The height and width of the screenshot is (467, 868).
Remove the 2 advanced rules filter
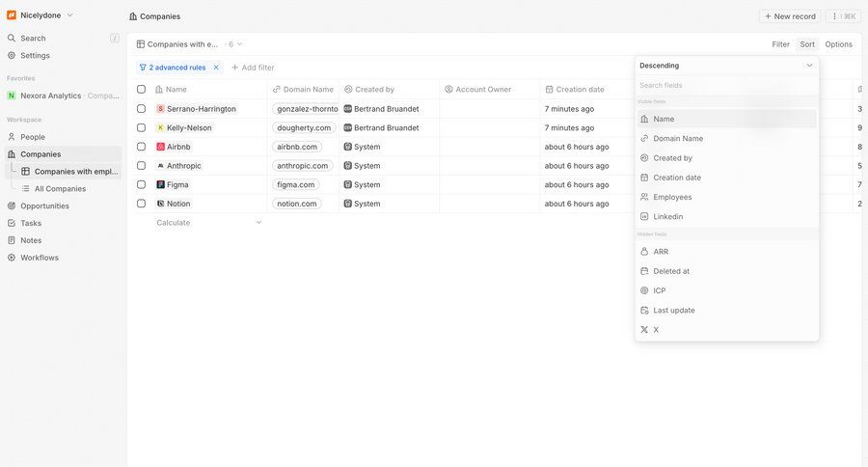216,68
